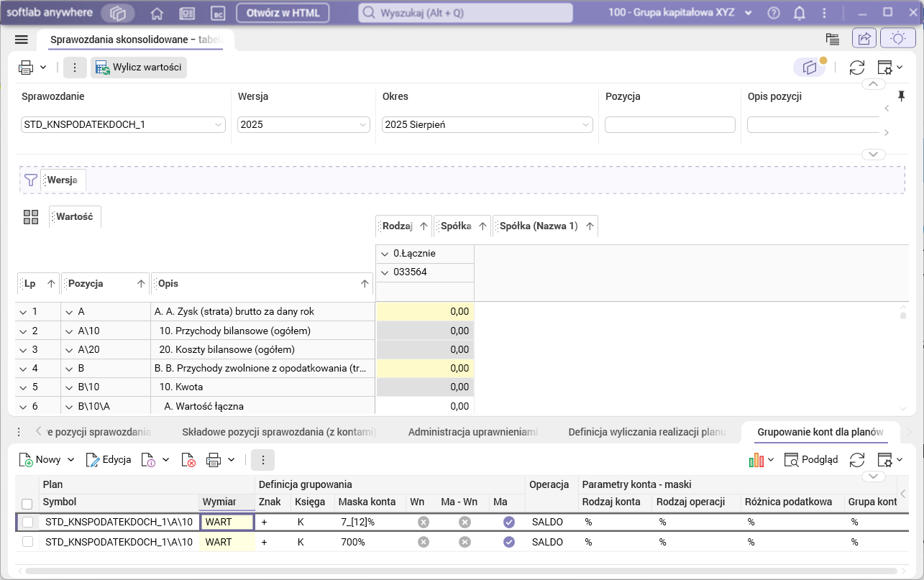Click the notifications bell icon
924x580 pixels.
(799, 13)
